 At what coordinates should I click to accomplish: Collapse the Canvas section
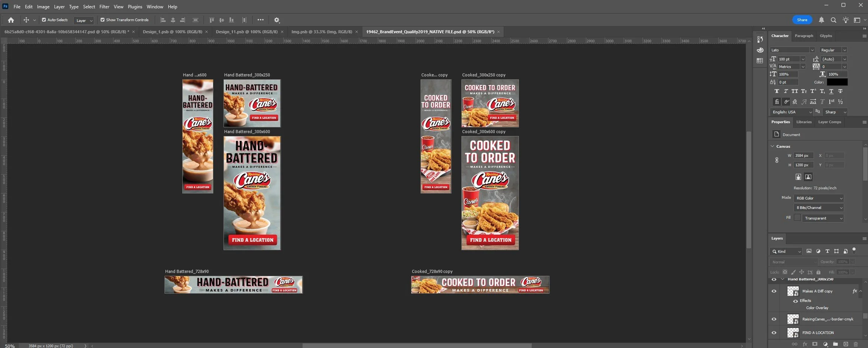tap(772, 146)
